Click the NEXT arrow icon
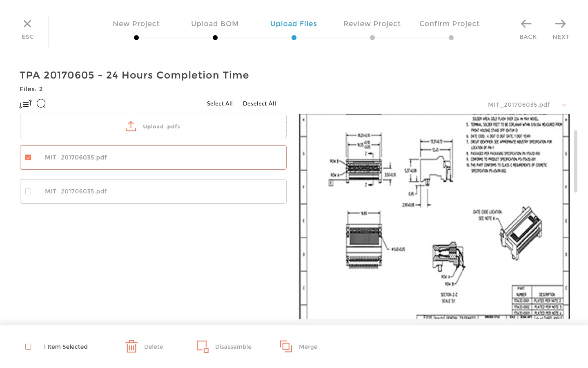 pyautogui.click(x=561, y=24)
